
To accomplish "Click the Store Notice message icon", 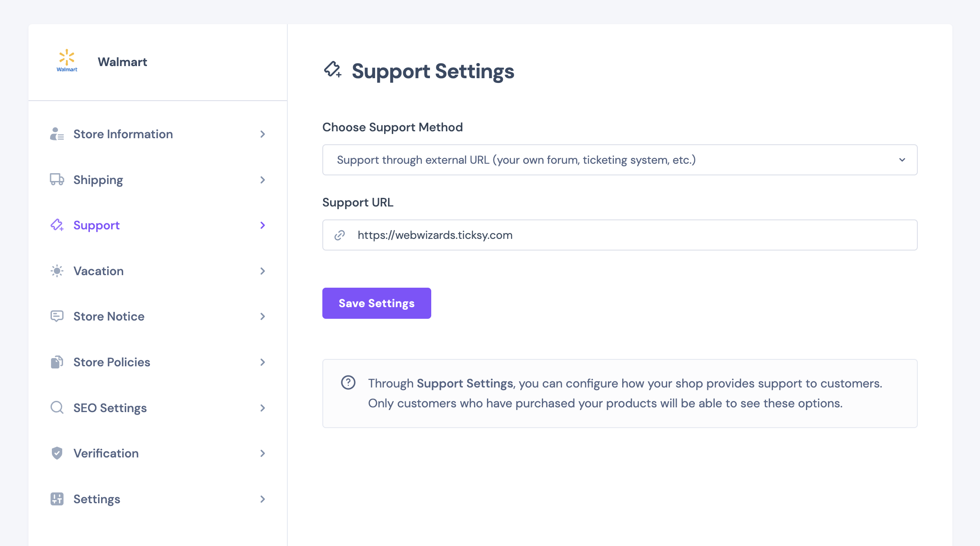I will click(x=57, y=316).
